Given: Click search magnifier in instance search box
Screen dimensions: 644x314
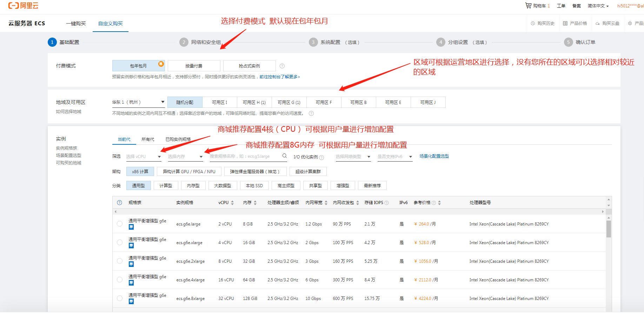Looking at the screenshot, I should [x=285, y=156].
